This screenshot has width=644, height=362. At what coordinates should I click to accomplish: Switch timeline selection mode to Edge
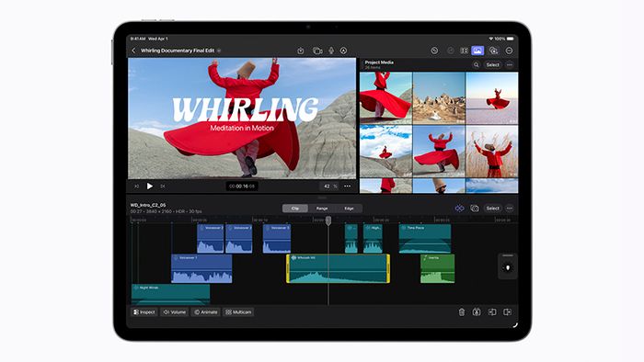(349, 209)
